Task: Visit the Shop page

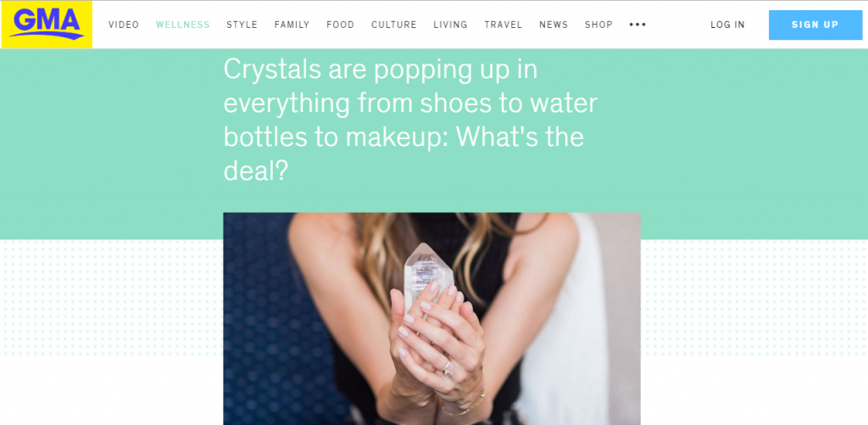Action: tap(598, 25)
